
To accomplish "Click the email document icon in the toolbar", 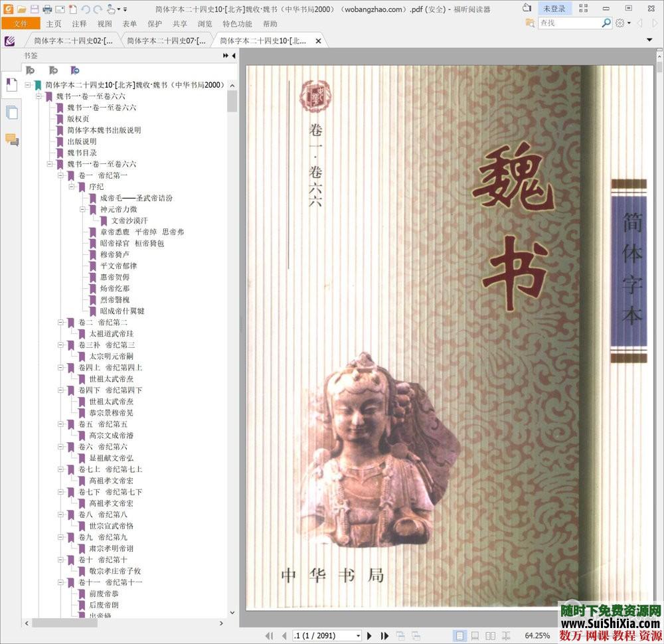I will pyautogui.click(x=59, y=9).
